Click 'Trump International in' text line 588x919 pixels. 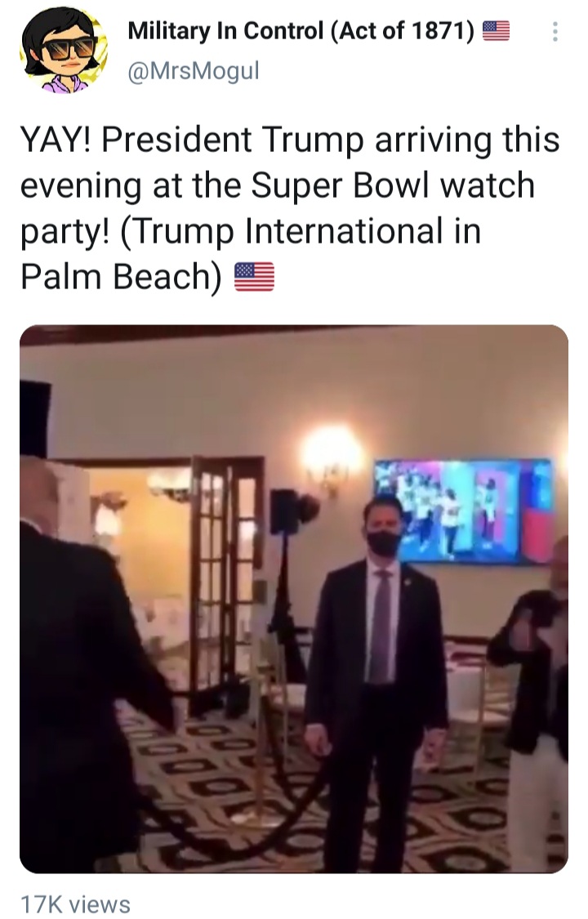pos(301,231)
